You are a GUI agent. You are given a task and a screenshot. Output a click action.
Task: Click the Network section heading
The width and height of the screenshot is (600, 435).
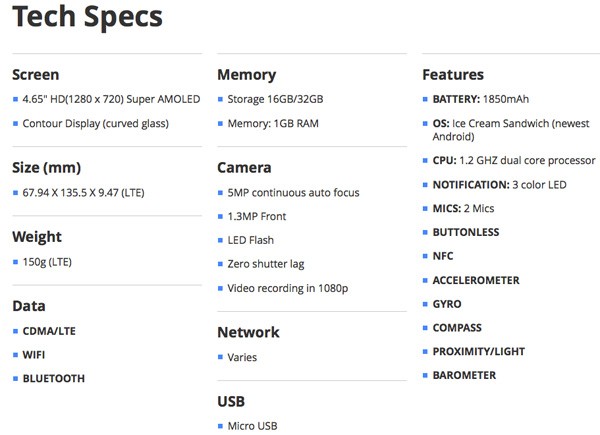(x=248, y=332)
